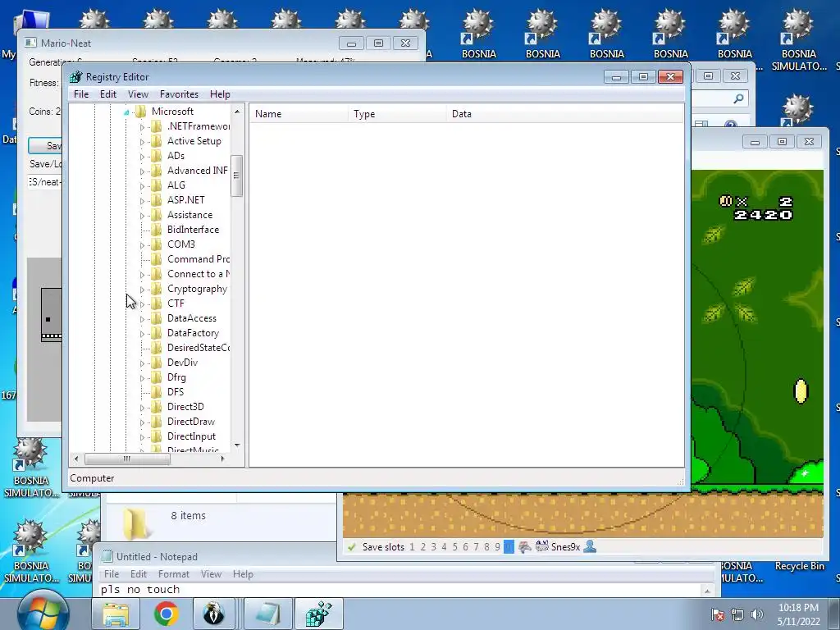840x630 pixels.
Task: Switch to the eagle-icon app on taskbar
Action: (x=213, y=614)
